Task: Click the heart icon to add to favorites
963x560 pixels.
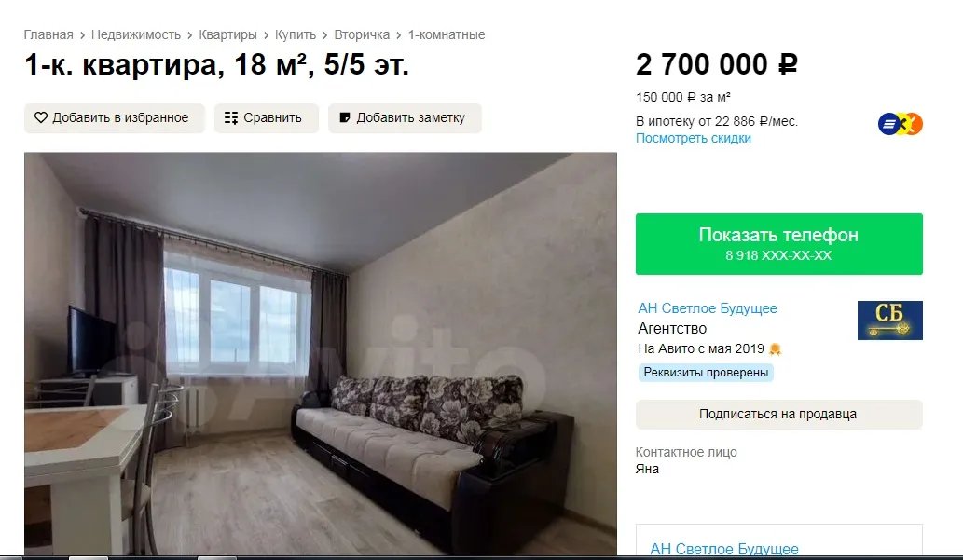Action: pos(40,117)
